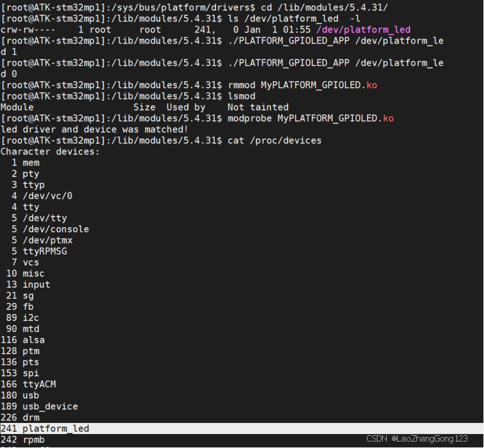Viewport: 484px width, 448px height.
Task: Click the '4 tty' device line
Action: [25, 207]
